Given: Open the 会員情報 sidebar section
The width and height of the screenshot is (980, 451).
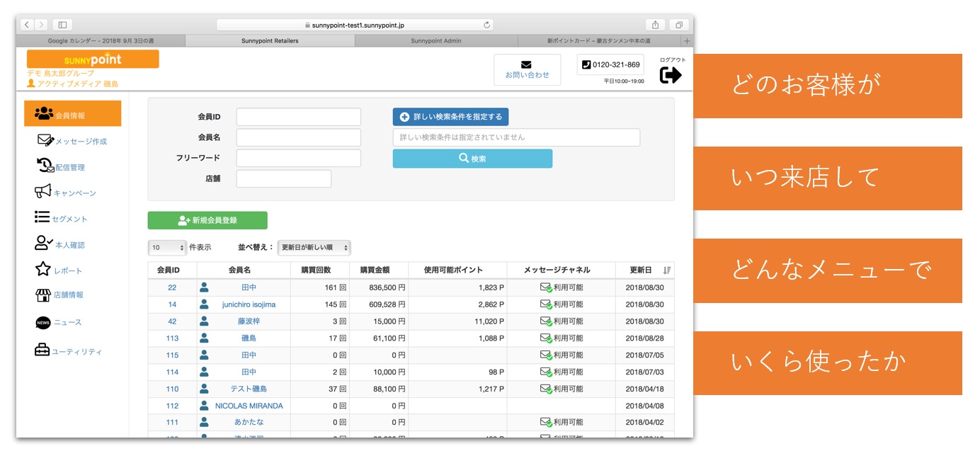Looking at the screenshot, I should pyautogui.click(x=72, y=114).
